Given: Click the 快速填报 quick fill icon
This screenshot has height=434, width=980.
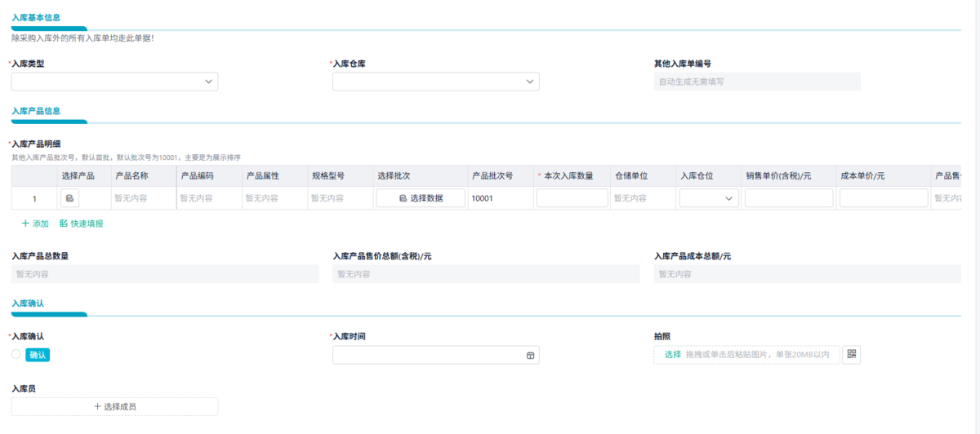Looking at the screenshot, I should 64,224.
